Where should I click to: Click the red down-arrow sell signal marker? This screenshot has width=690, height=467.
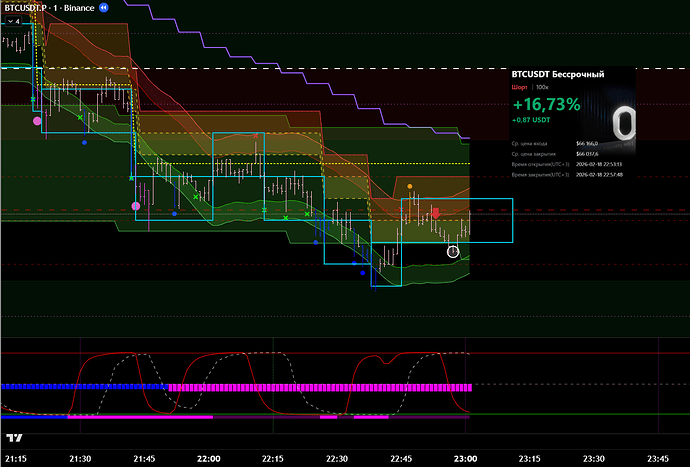(435, 213)
